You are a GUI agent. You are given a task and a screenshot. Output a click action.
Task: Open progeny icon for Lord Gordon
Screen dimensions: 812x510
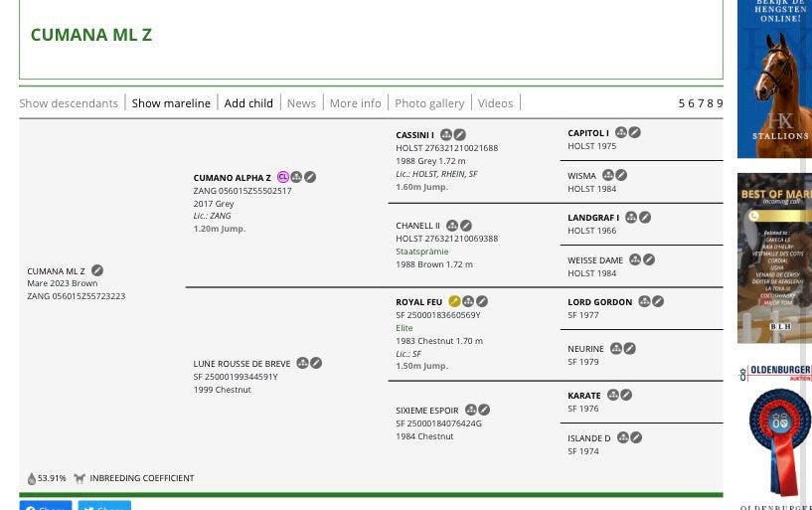click(644, 301)
